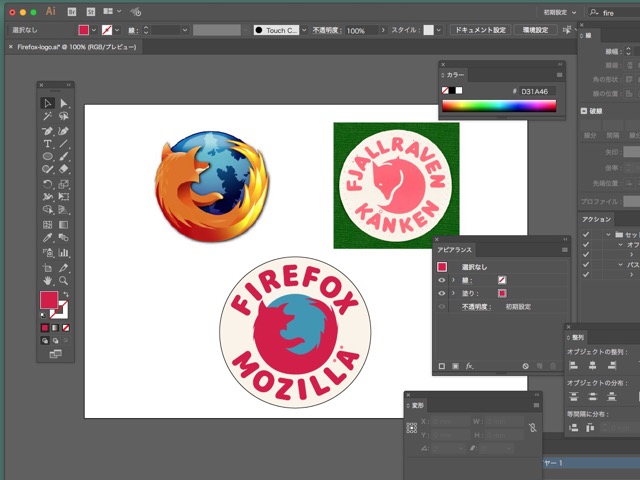Select the Rotate tool
This screenshot has width=640, height=480.
point(47,184)
